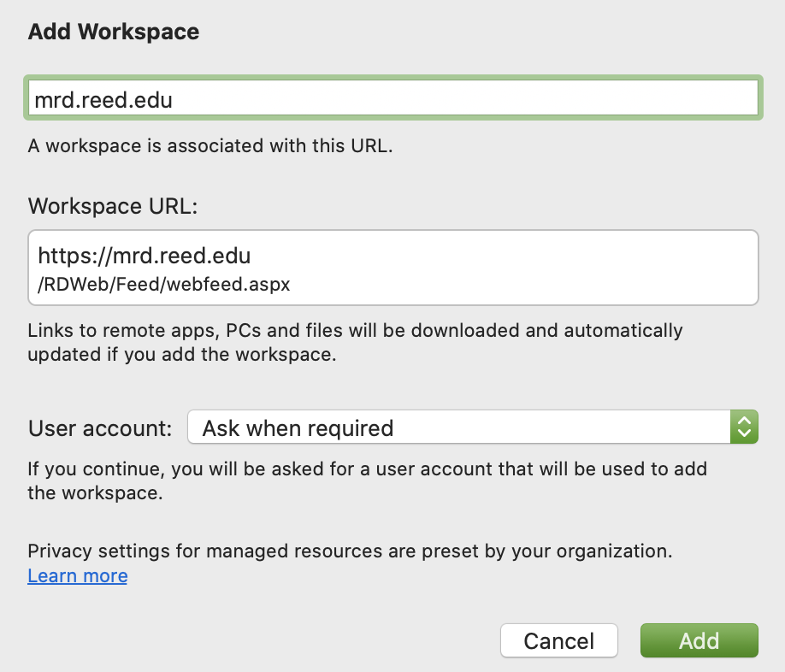Click the 'User account:' label
This screenshot has width=785, height=672.
coord(101,427)
